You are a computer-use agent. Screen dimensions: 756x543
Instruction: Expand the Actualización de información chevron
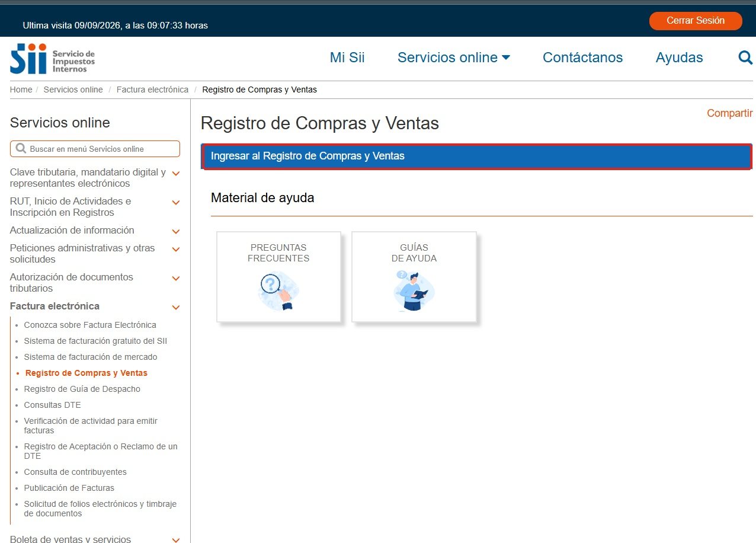pos(176,231)
